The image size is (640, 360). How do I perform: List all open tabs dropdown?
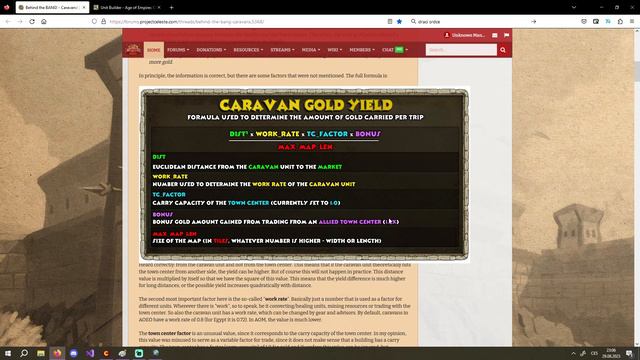(574, 7)
